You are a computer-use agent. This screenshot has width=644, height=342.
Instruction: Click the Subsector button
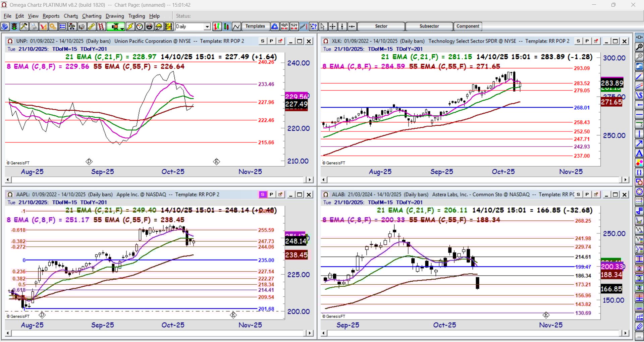click(429, 26)
